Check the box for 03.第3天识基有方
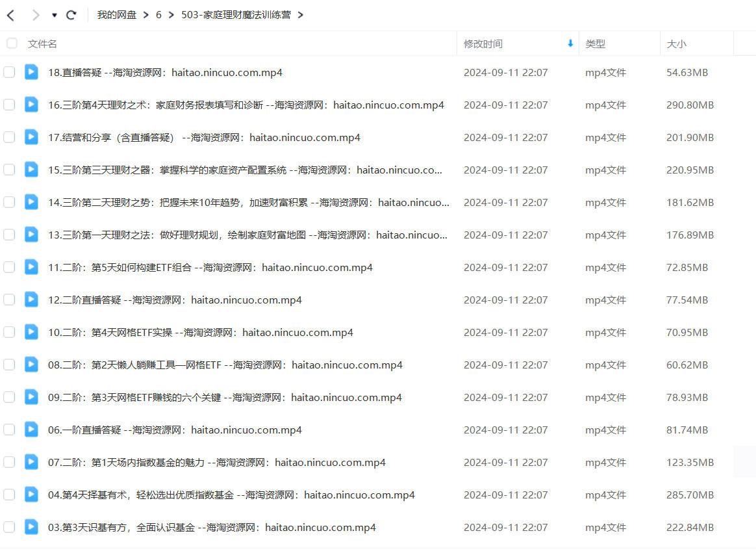Viewport: 756px width, 555px height. tap(9, 527)
